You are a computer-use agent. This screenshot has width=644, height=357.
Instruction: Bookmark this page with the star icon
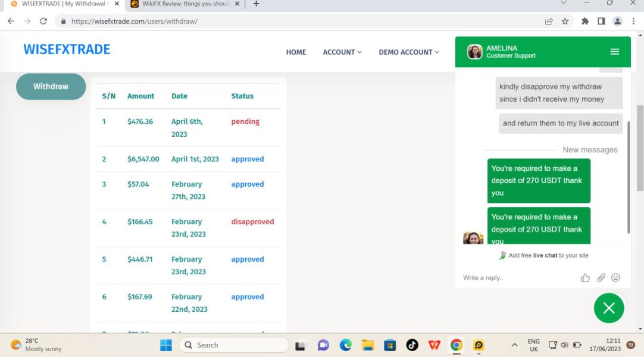[x=565, y=21]
